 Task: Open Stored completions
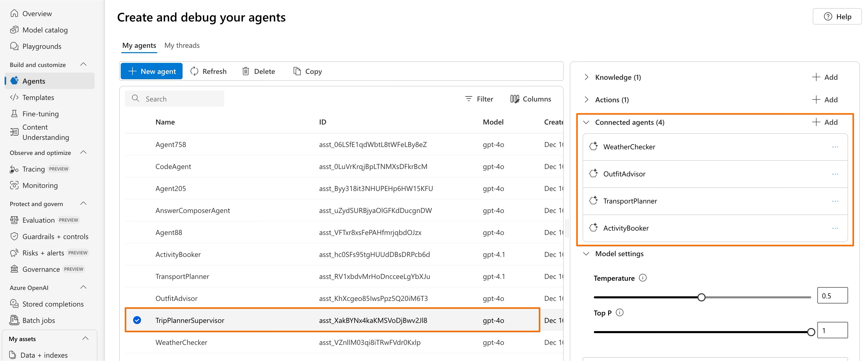(x=53, y=304)
